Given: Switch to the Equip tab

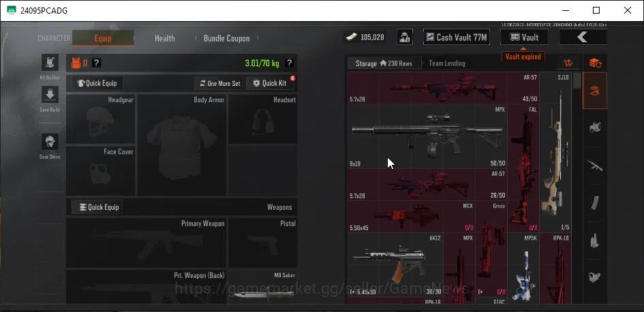Looking at the screenshot, I should point(103,38).
